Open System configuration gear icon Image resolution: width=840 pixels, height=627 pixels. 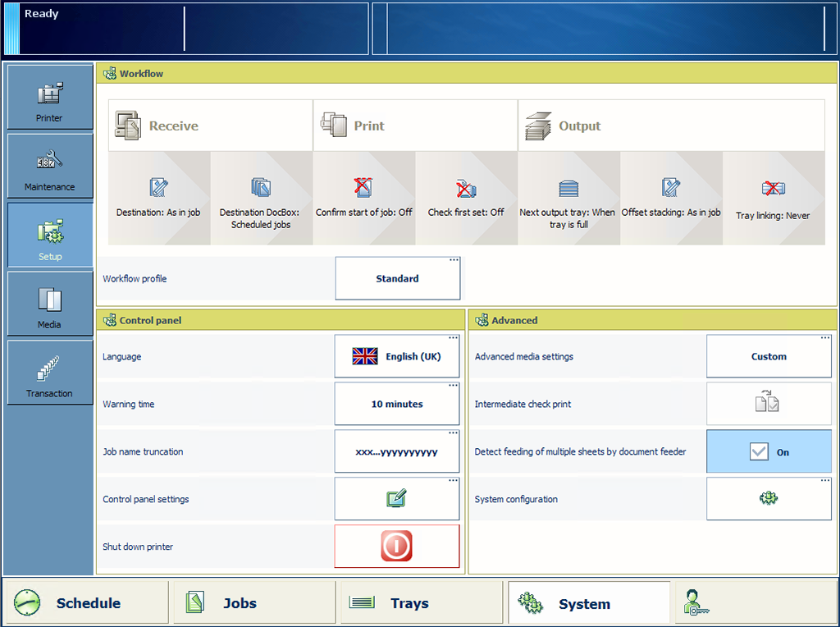[x=769, y=499]
